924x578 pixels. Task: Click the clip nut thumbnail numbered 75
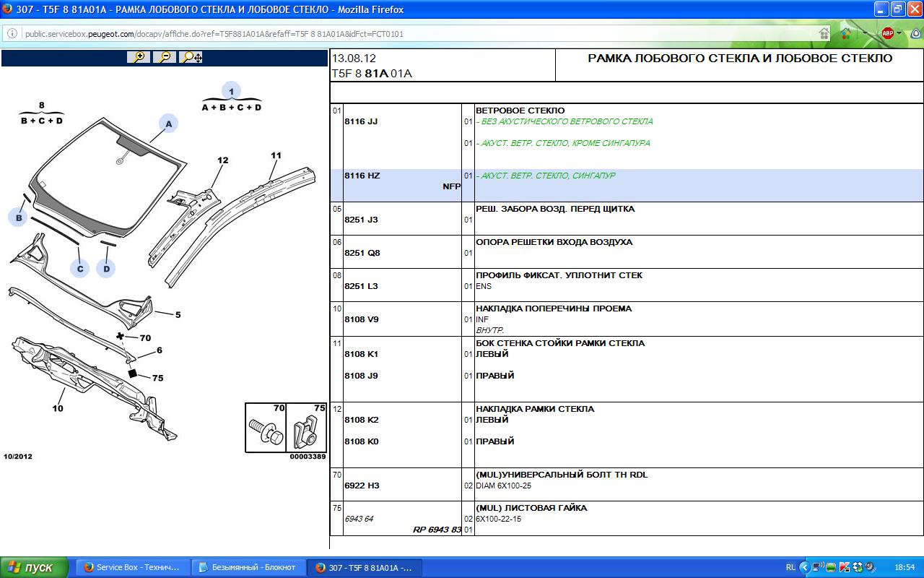(x=306, y=428)
